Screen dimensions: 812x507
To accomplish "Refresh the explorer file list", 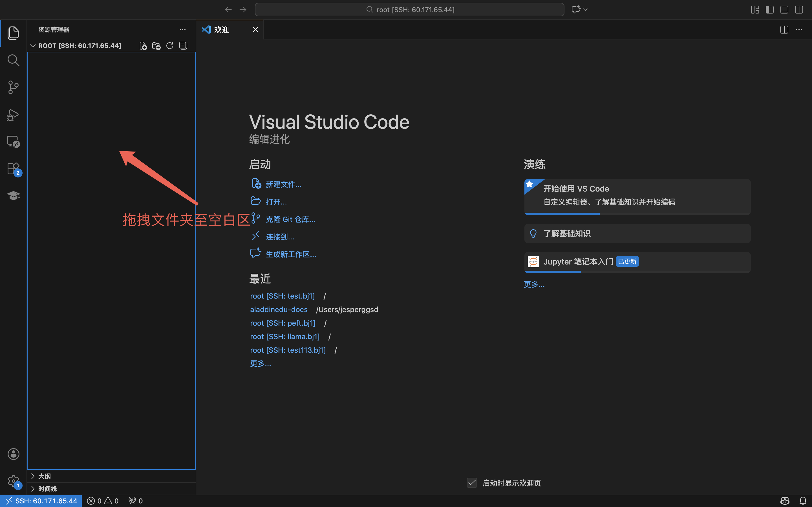I will pos(170,46).
